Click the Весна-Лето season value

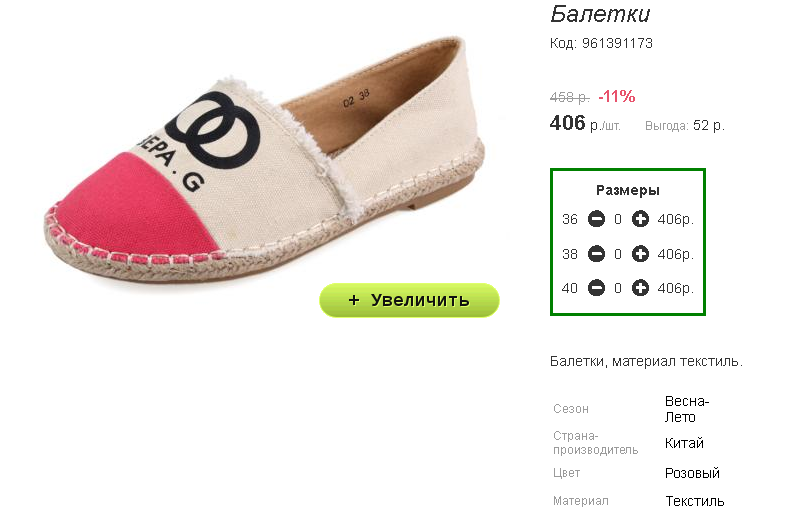point(687,409)
